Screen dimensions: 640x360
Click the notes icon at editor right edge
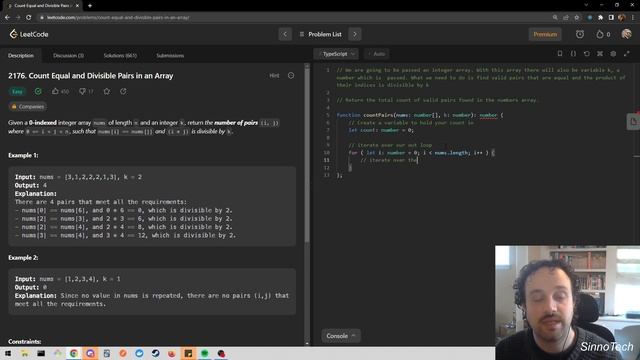[x=633, y=122]
